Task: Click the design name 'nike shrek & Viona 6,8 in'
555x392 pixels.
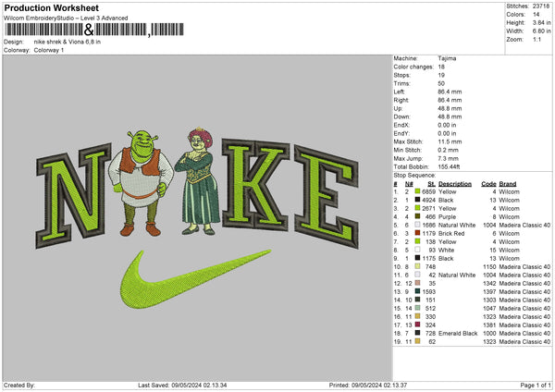Action: click(x=68, y=42)
